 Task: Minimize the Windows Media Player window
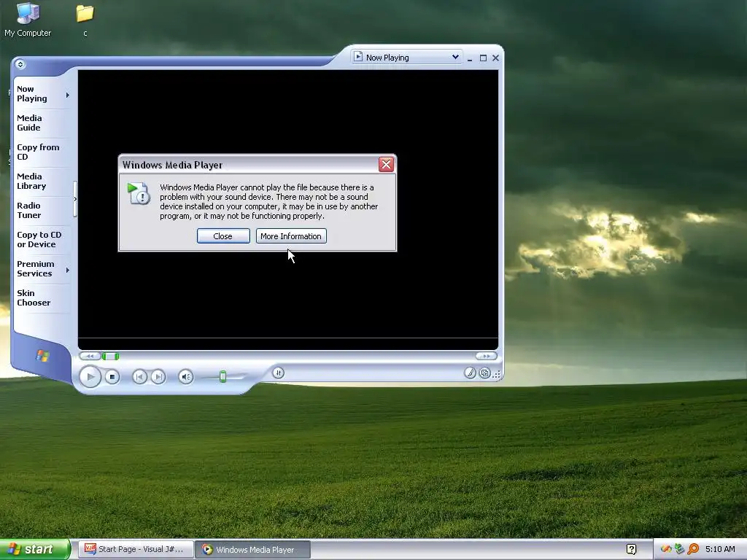point(470,58)
